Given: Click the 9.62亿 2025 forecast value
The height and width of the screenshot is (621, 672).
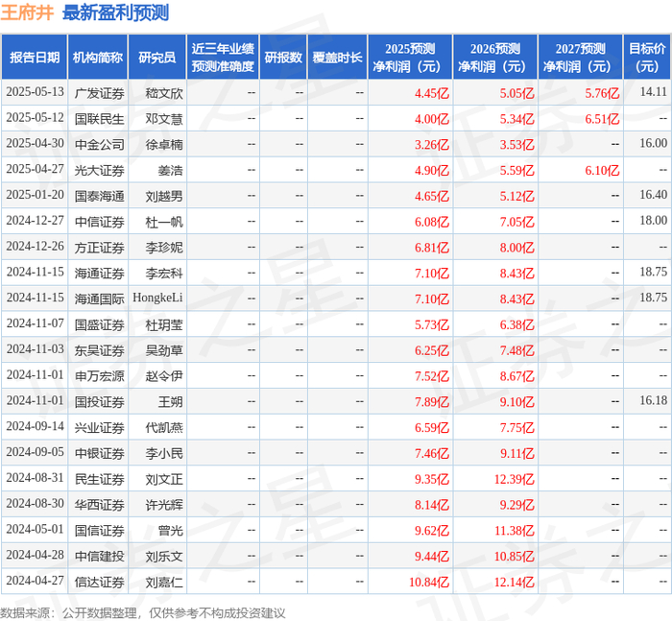Looking at the screenshot, I should tap(432, 531).
